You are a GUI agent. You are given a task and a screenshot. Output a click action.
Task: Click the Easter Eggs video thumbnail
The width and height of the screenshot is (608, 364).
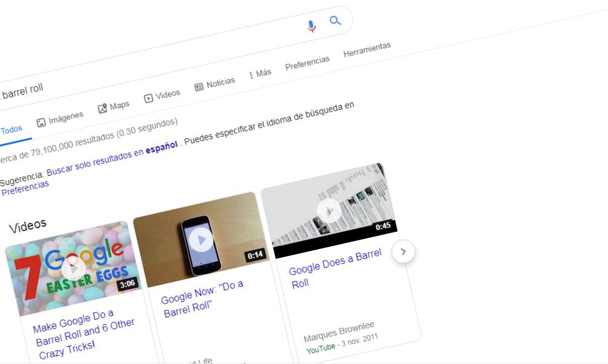click(x=71, y=269)
